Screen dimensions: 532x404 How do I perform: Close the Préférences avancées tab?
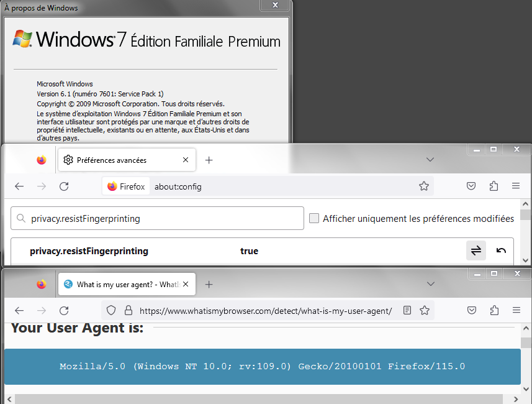pos(186,160)
